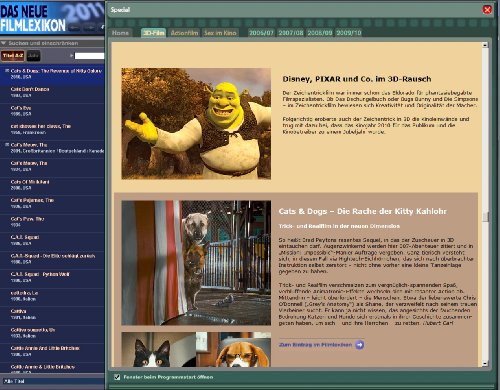Screen dimensions: 500x390
Task: Select the 3D-Film tab
Action: 153,33
